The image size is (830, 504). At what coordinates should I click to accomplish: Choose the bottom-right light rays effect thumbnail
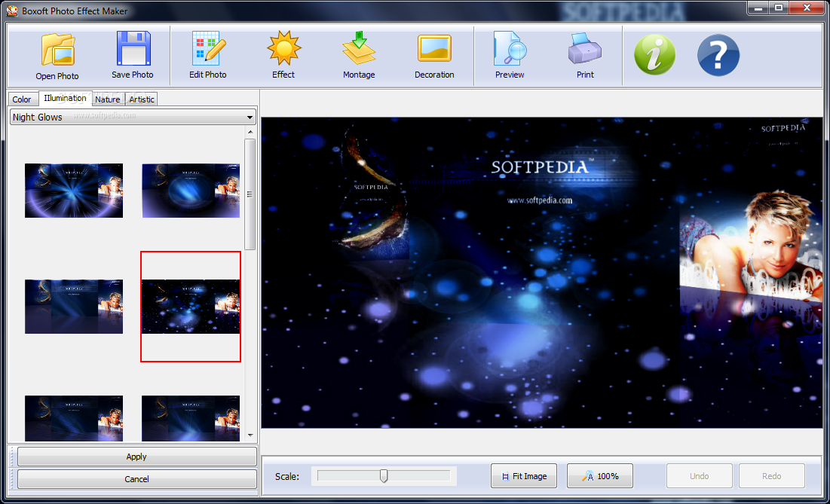click(191, 418)
